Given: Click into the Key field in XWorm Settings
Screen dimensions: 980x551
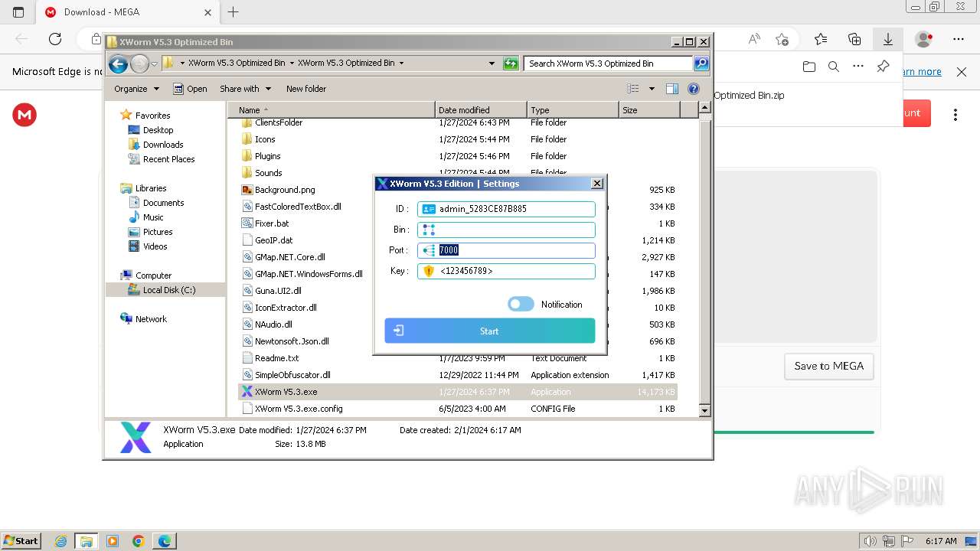Looking at the screenshot, I should pos(506,271).
